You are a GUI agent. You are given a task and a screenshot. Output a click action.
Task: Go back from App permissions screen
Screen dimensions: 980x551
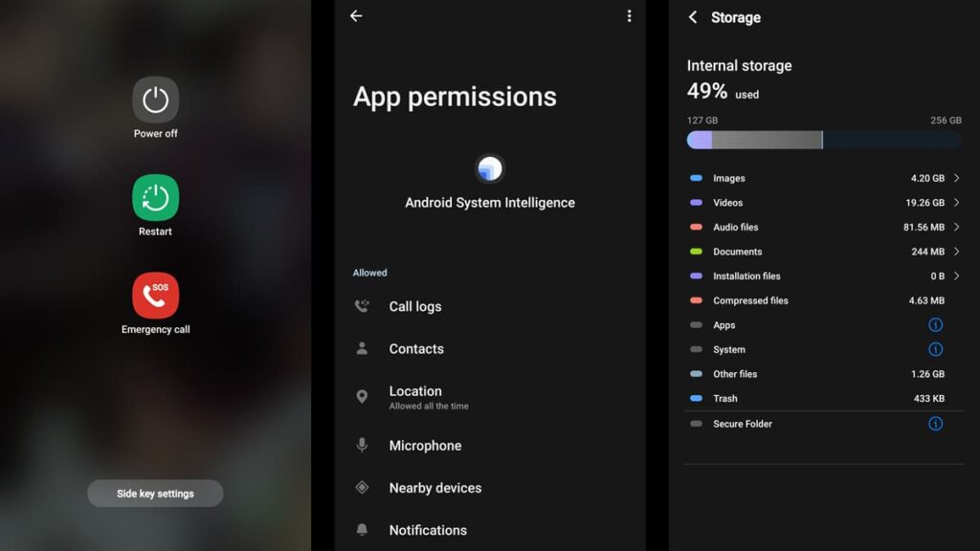(356, 16)
